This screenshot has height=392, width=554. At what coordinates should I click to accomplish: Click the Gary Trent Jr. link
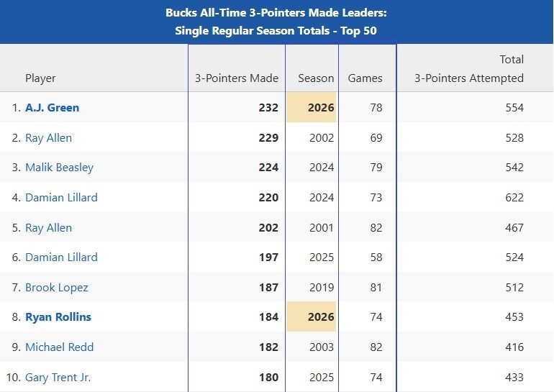(x=58, y=378)
